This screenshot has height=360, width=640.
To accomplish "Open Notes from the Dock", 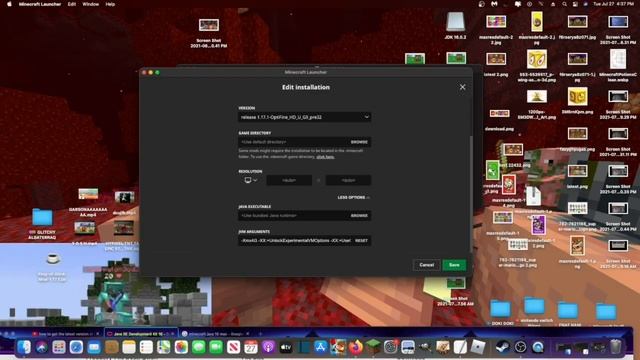I will tap(129, 347).
